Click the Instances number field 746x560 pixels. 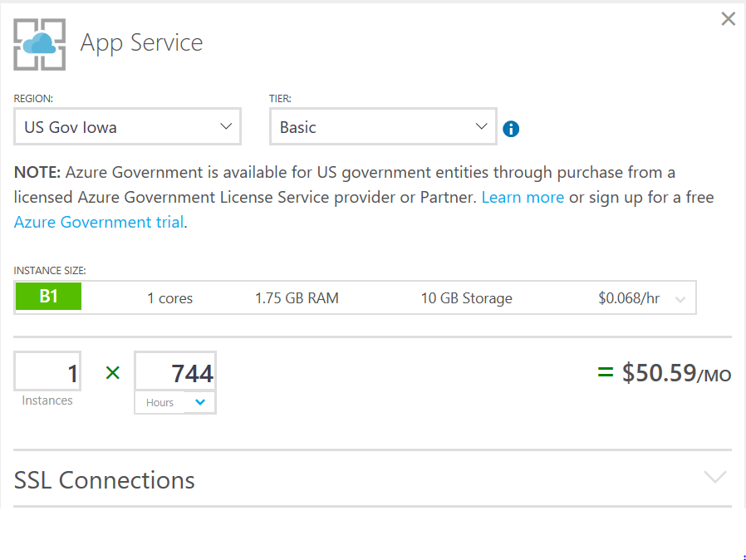(x=47, y=373)
